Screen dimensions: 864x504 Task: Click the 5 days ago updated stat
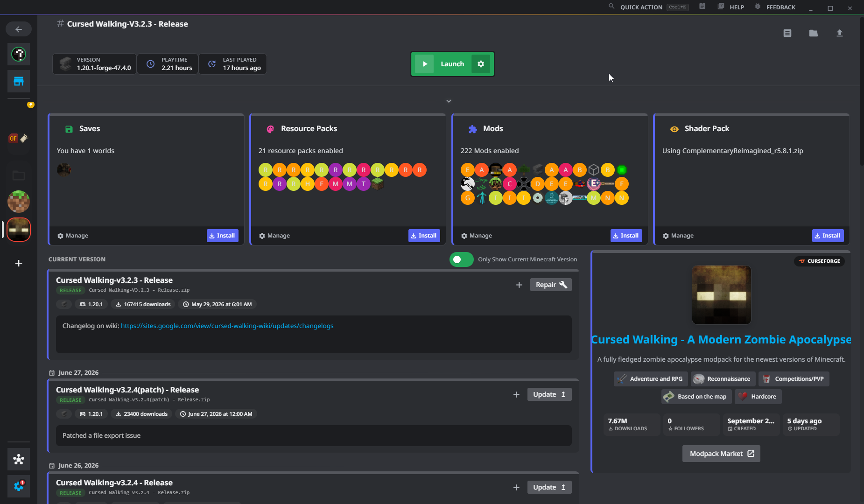point(811,424)
